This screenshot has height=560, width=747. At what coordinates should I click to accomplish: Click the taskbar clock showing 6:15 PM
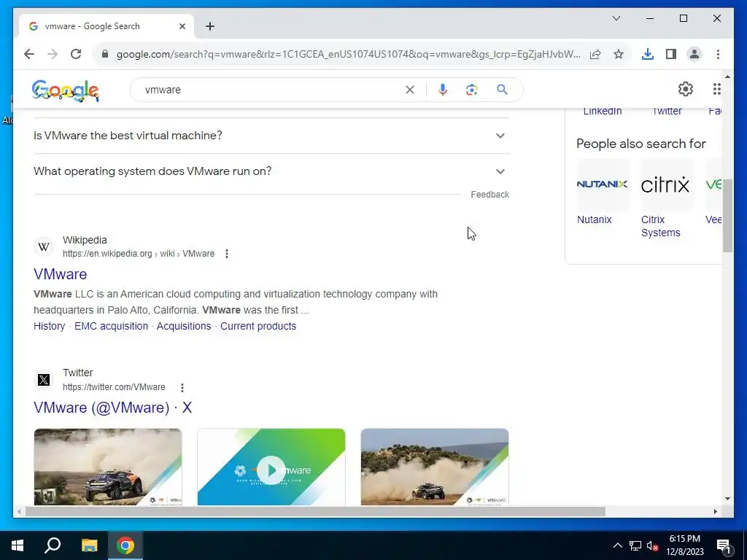tap(684, 545)
